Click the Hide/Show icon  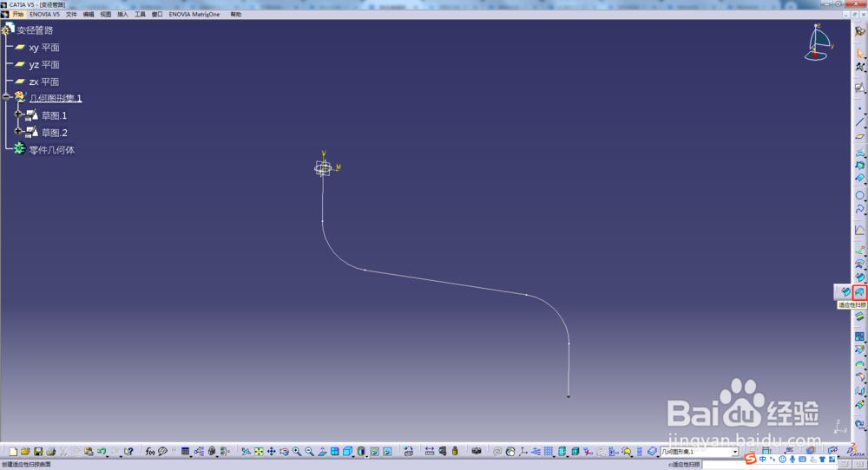[x=375, y=452]
